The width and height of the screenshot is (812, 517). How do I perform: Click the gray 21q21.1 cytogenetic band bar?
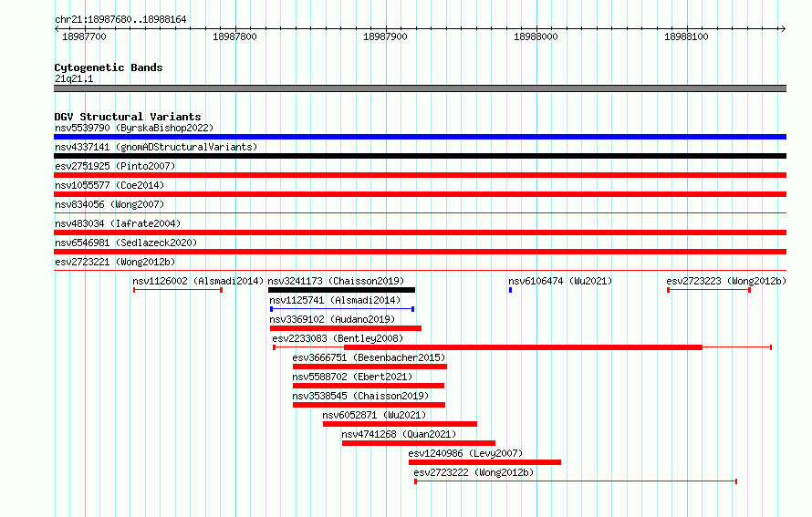(x=420, y=88)
